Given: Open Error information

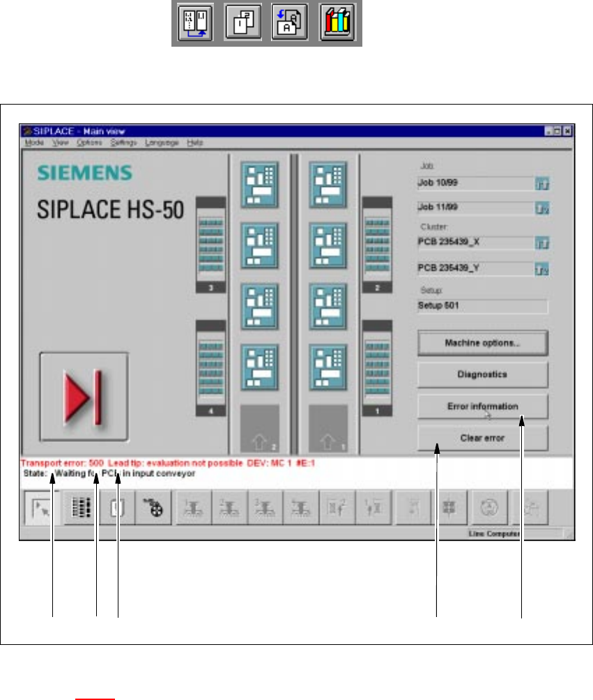Looking at the screenshot, I should tap(483, 406).
